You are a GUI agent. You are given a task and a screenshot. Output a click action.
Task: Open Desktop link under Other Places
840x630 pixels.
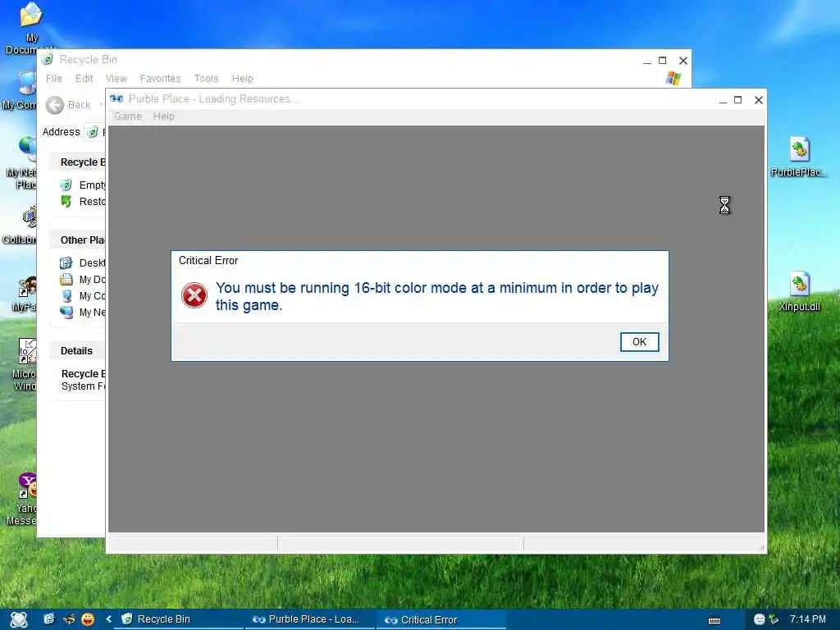pos(92,262)
